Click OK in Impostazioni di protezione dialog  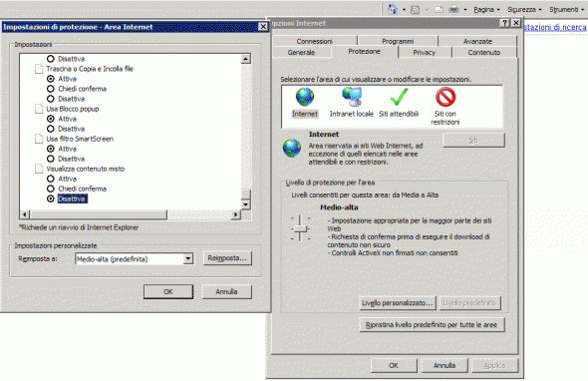click(168, 291)
